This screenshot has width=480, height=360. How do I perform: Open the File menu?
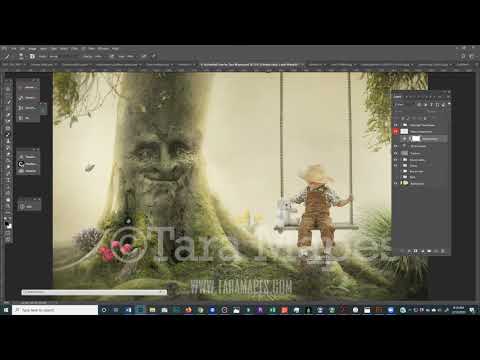[13, 48]
